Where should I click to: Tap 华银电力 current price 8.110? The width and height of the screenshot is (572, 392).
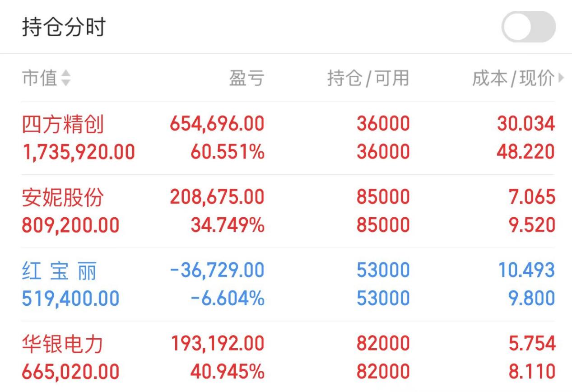tap(532, 372)
